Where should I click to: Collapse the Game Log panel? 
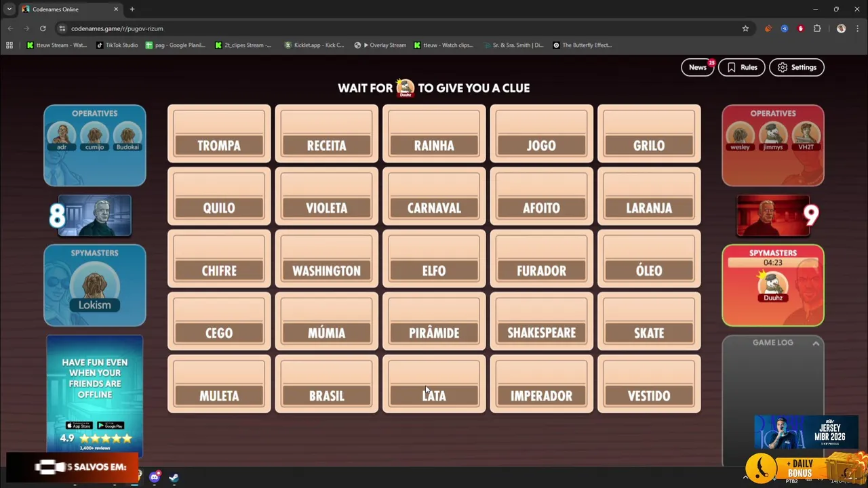[x=816, y=344]
